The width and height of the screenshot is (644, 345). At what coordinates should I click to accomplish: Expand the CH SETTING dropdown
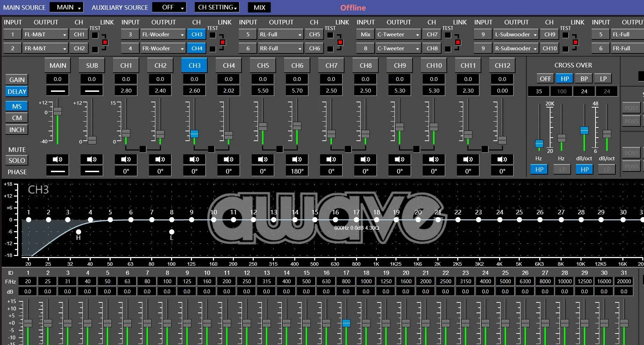coord(217,7)
